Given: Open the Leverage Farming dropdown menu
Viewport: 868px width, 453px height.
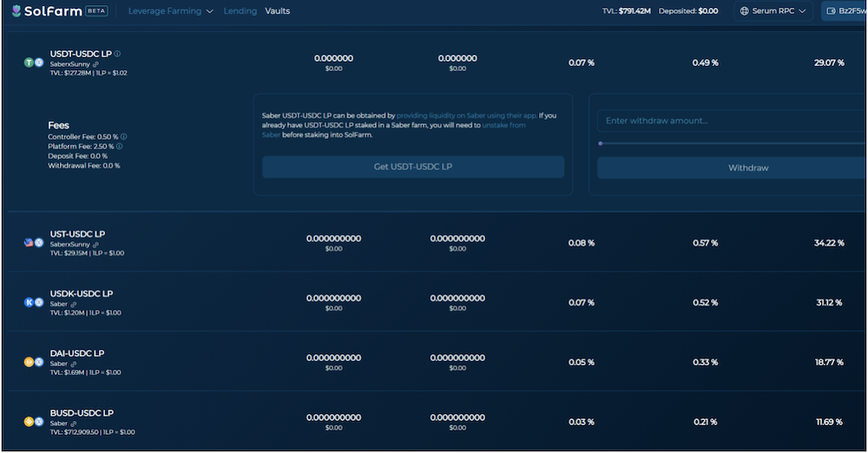Looking at the screenshot, I should (x=170, y=11).
